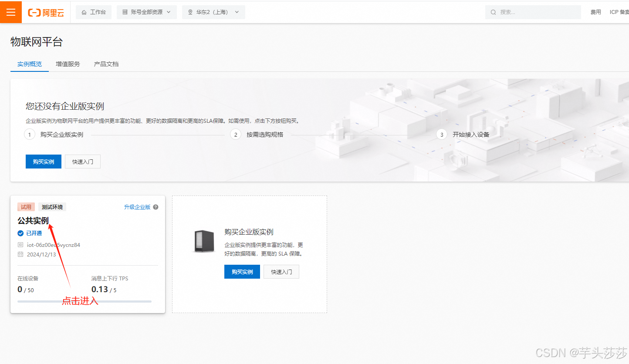This screenshot has width=629, height=364.
Task: Switch to the 实例概览 tab
Action: click(x=30, y=64)
